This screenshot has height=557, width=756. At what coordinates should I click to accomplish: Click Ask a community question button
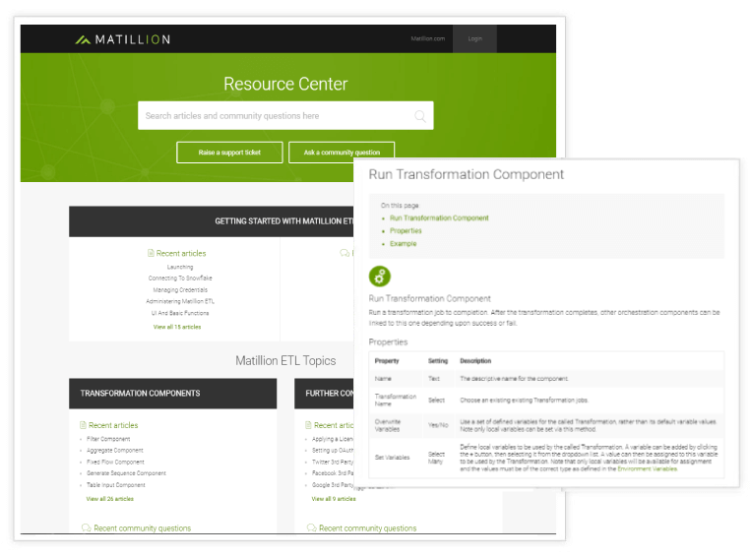[342, 153]
